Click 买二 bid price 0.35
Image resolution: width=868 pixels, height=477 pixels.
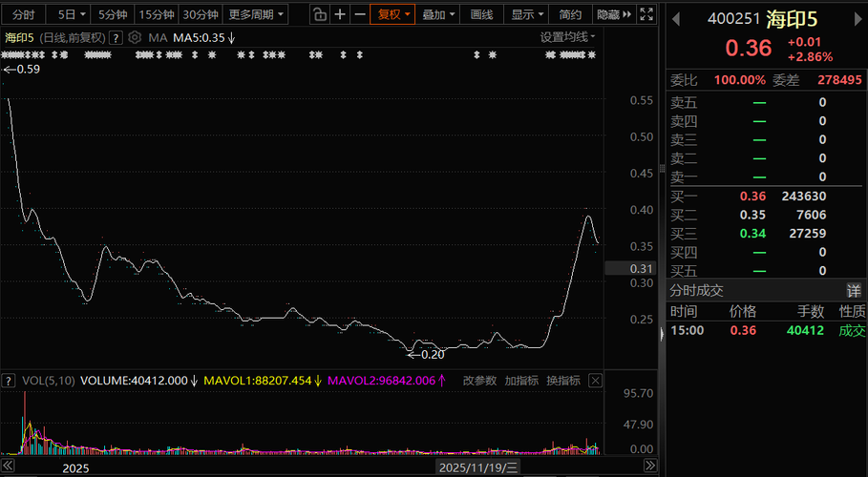pyautogui.click(x=752, y=215)
